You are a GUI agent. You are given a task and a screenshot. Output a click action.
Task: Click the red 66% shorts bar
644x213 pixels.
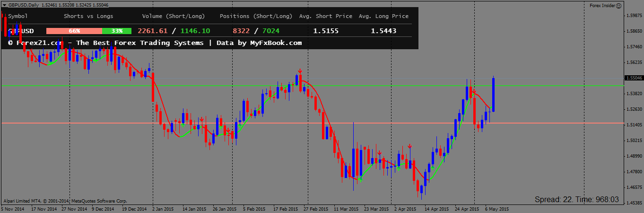tap(74, 31)
